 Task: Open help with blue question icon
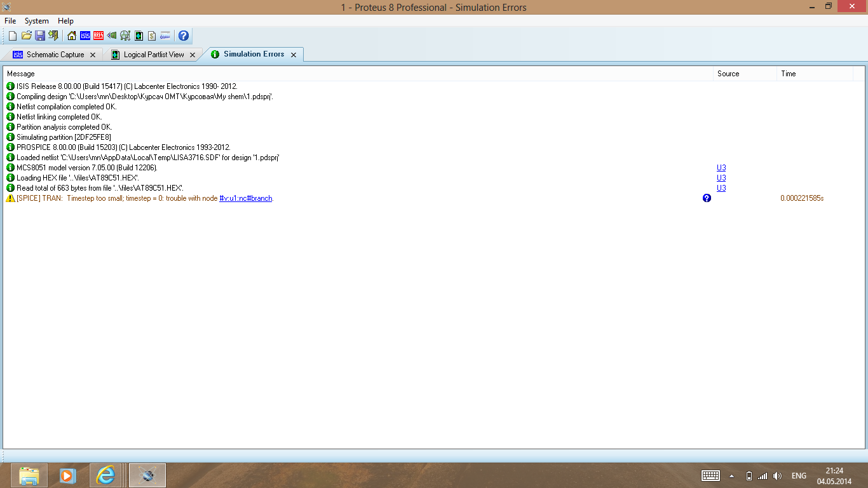[x=184, y=36]
